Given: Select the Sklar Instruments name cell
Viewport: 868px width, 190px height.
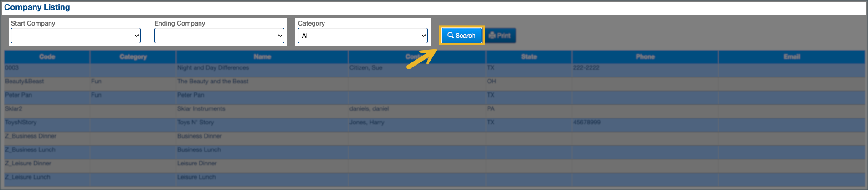Looking at the screenshot, I should point(201,109).
